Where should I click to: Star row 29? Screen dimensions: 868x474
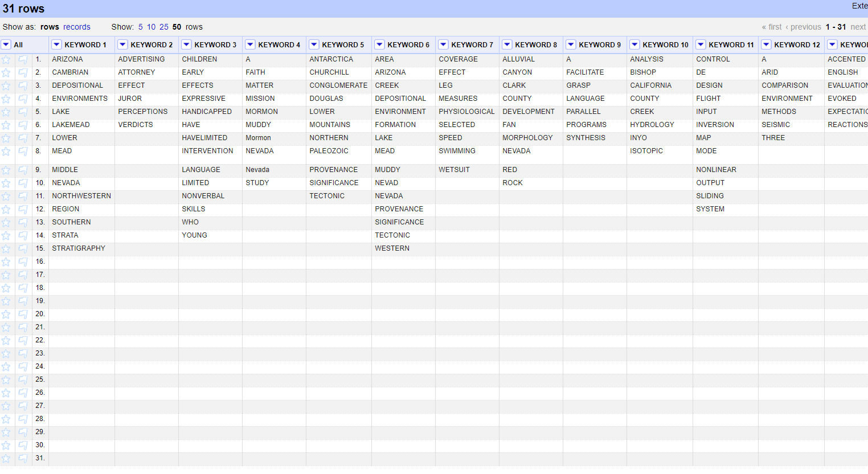6,432
